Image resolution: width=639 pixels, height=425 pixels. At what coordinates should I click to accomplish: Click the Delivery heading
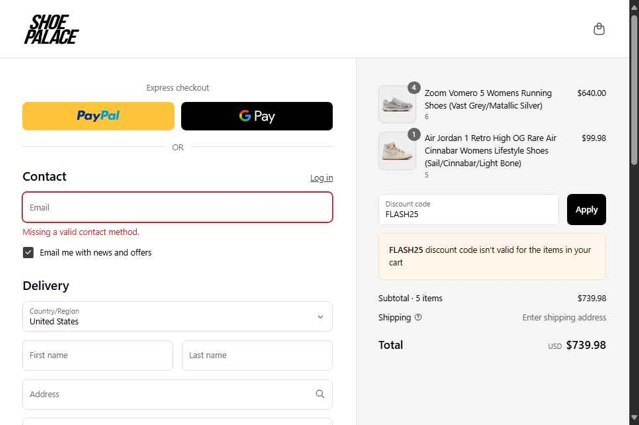pyautogui.click(x=46, y=286)
